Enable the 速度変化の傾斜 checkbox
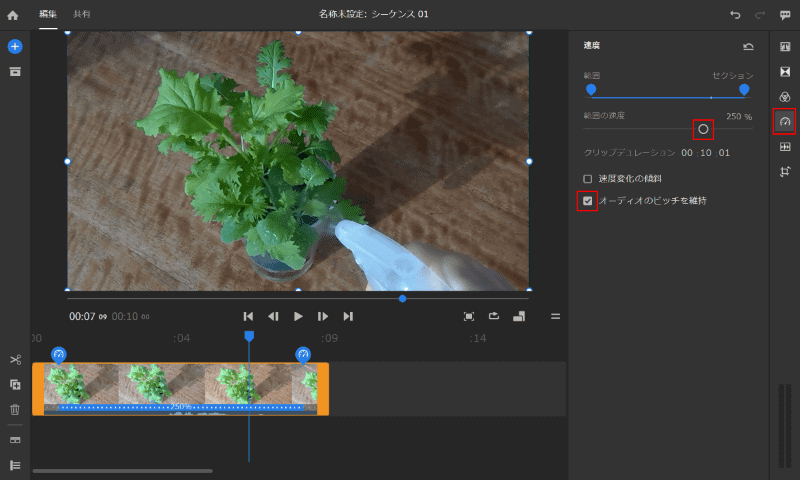Screen dimensions: 800x480 click(588, 179)
